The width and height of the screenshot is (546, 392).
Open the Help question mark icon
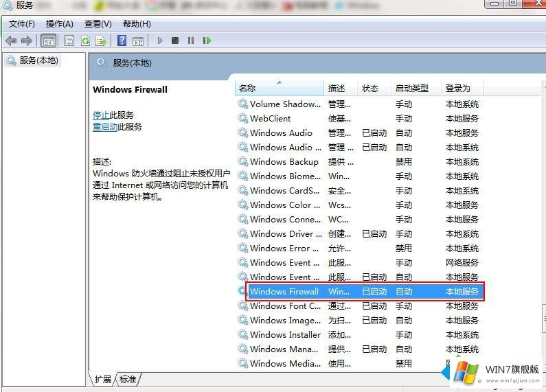pos(122,41)
